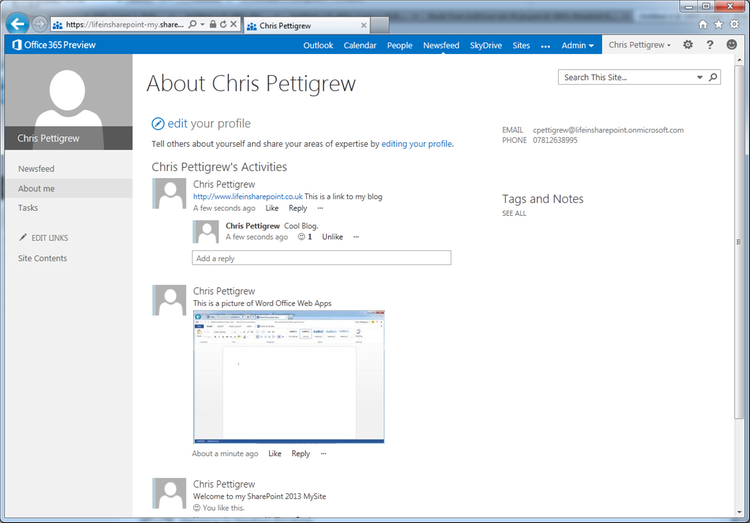Click SEE ALL under Tags and Notes

[x=514, y=213]
